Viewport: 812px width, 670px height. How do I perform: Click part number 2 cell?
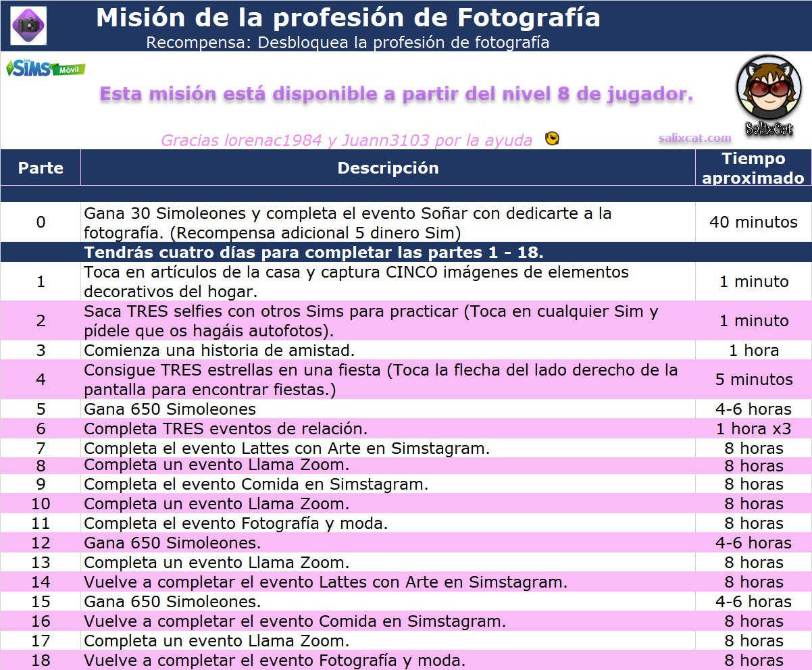coord(41,321)
